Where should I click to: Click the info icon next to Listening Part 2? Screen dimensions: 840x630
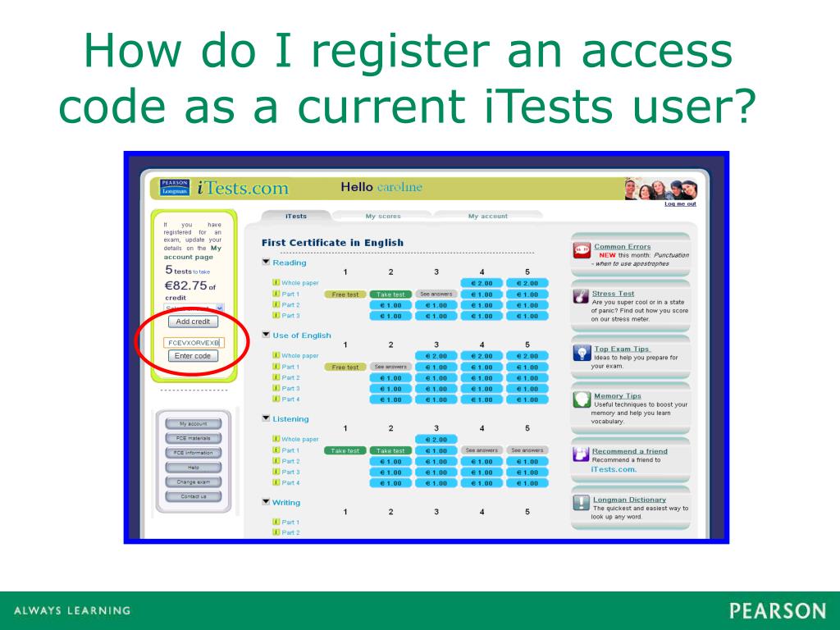click(276, 461)
